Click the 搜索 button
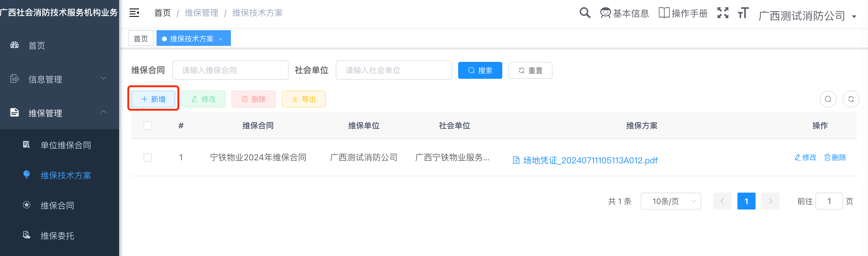Viewport: 868px width, 256px height. click(480, 70)
